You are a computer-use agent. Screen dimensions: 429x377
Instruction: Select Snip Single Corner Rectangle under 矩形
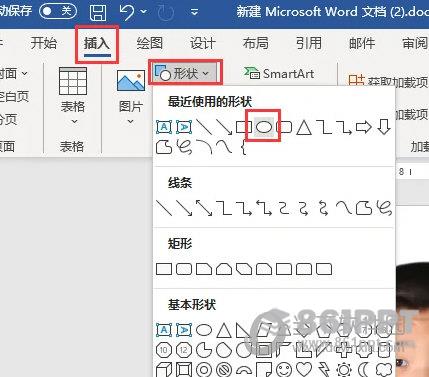click(204, 269)
